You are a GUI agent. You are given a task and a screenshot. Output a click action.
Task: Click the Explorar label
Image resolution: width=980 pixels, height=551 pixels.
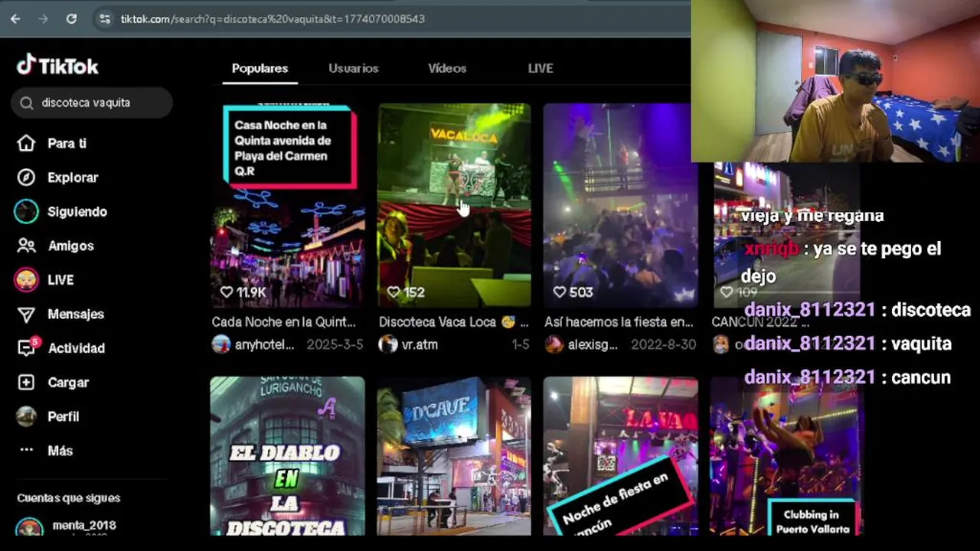click(x=73, y=178)
